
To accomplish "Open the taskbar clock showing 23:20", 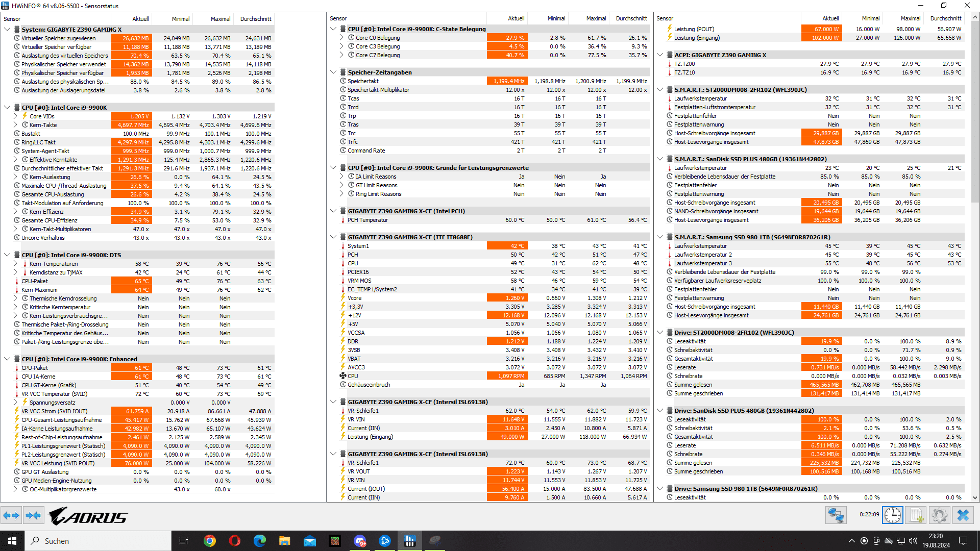I will [x=936, y=541].
